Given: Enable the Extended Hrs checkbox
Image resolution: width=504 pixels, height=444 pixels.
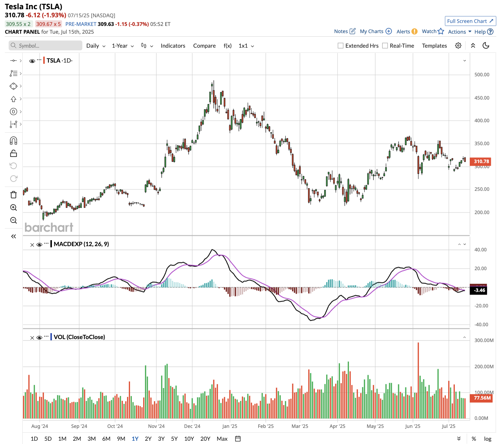Looking at the screenshot, I should pos(341,46).
